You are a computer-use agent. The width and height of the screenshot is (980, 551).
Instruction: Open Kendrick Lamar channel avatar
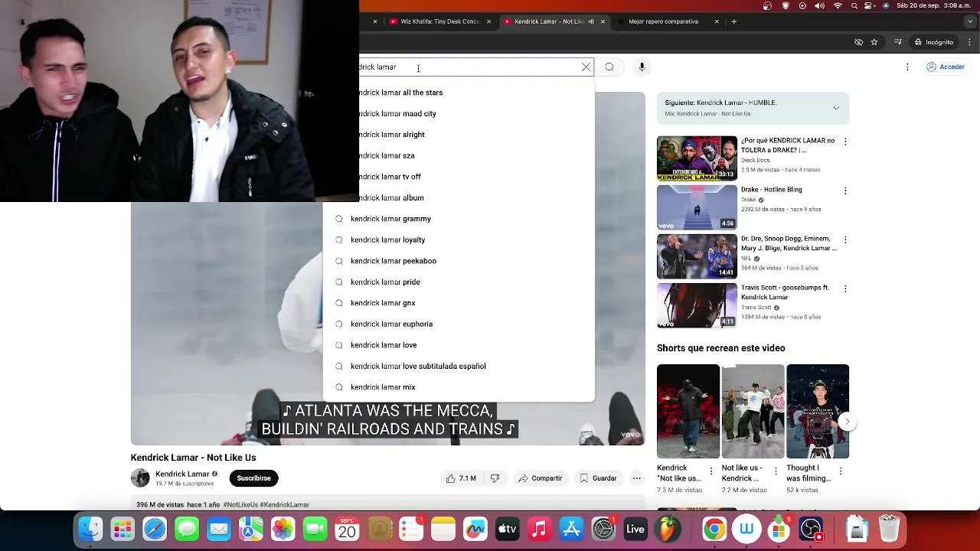click(140, 478)
